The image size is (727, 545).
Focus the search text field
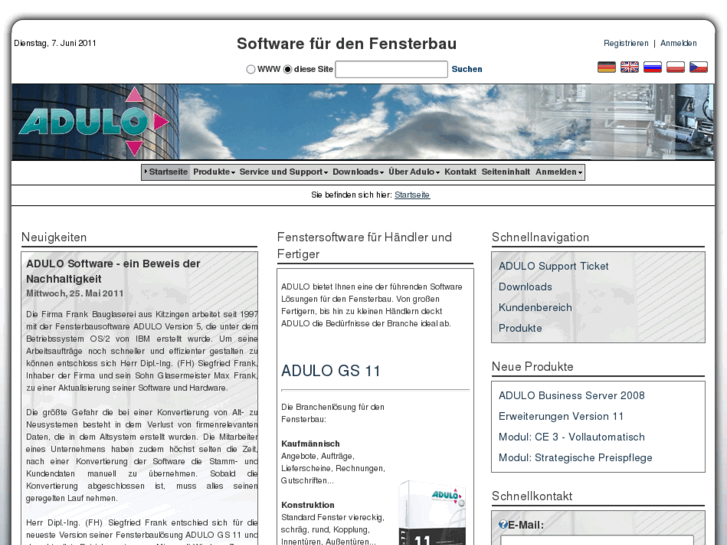point(391,69)
